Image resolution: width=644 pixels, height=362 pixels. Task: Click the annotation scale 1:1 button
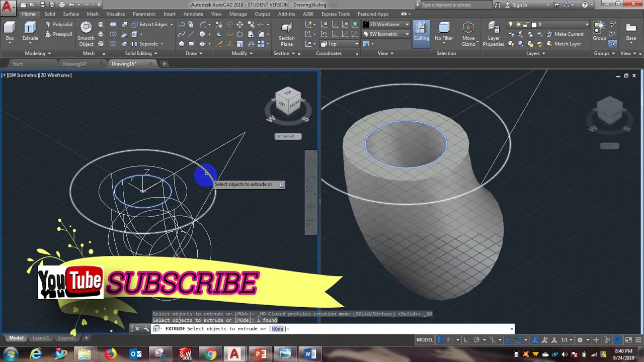pyautogui.click(x=567, y=340)
